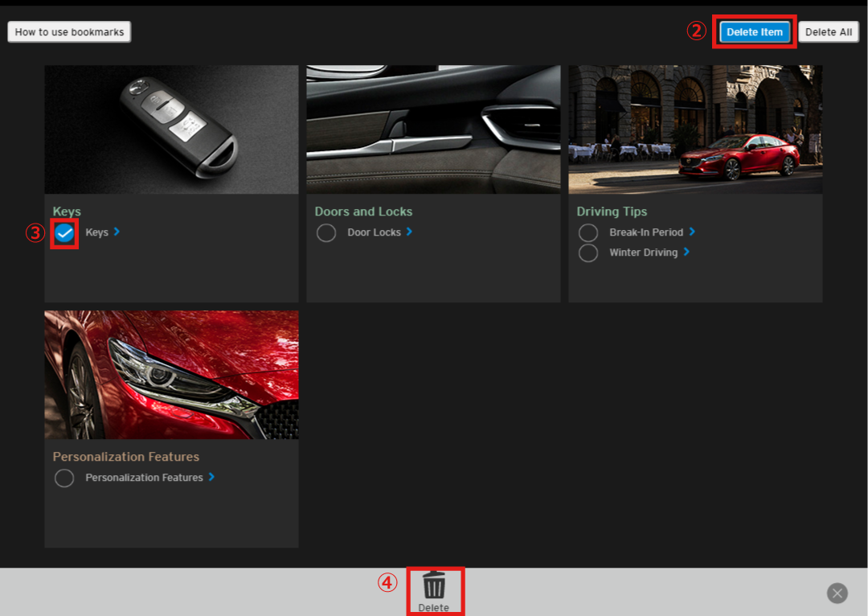Click the chevron beside Winter Driving
The width and height of the screenshot is (868, 616).
pos(686,252)
